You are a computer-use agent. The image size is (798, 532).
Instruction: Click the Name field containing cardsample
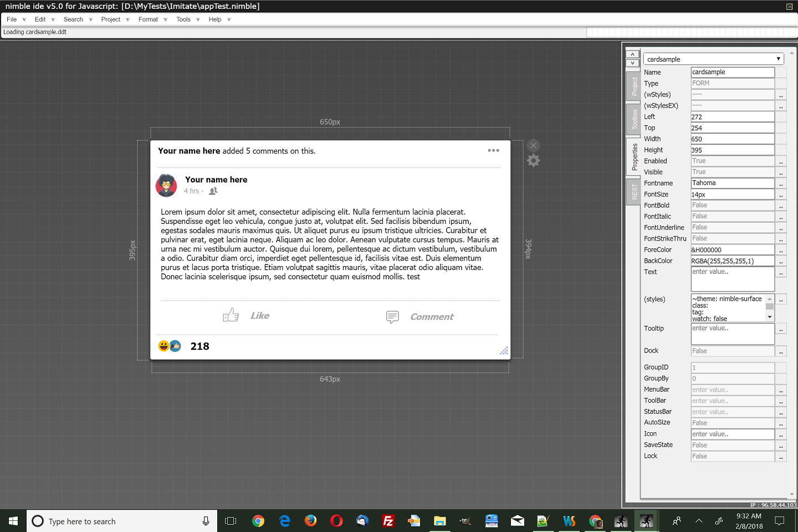pyautogui.click(x=733, y=72)
